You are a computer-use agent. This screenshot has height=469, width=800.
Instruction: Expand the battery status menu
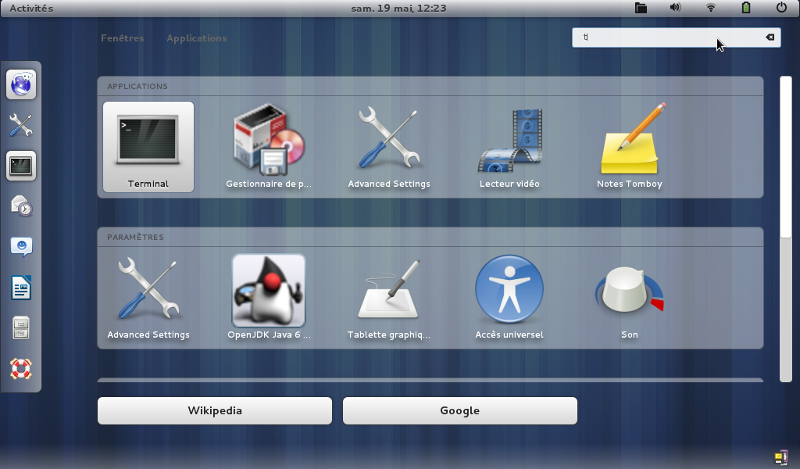746,8
